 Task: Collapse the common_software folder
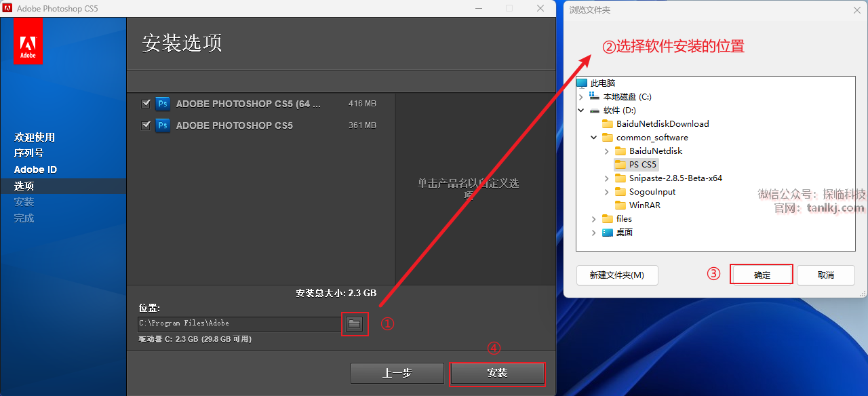click(x=594, y=137)
